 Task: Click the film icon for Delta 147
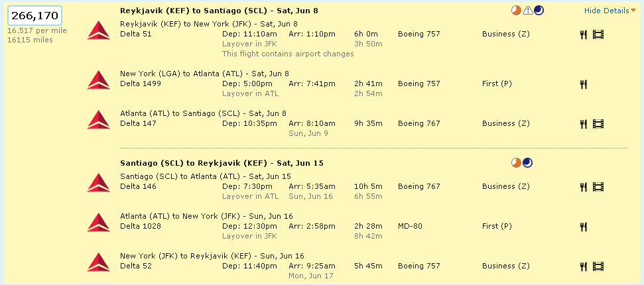(x=598, y=123)
